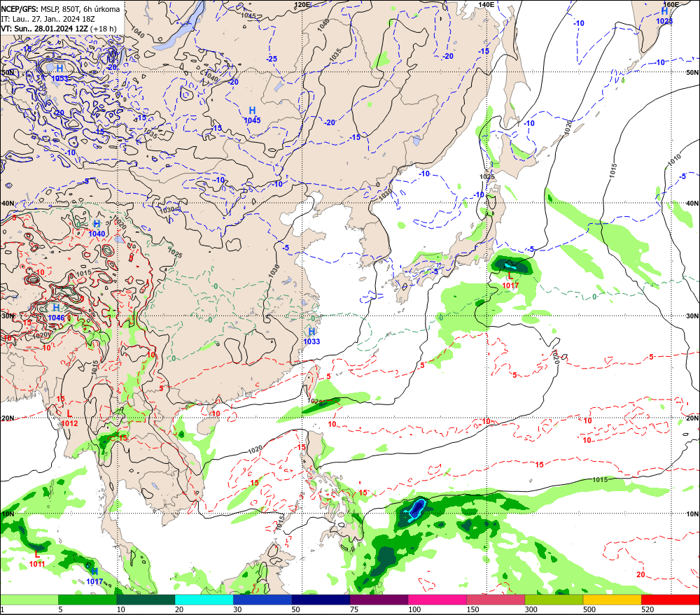Click the L 1011 low pressure marker

37,559
